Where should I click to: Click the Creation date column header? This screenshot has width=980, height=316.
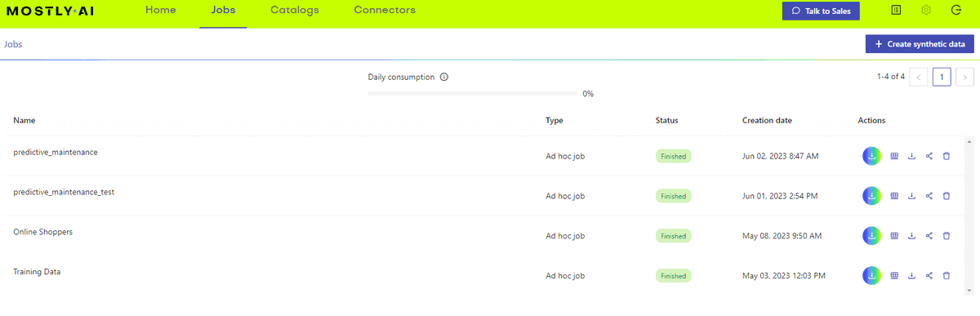coord(767,121)
